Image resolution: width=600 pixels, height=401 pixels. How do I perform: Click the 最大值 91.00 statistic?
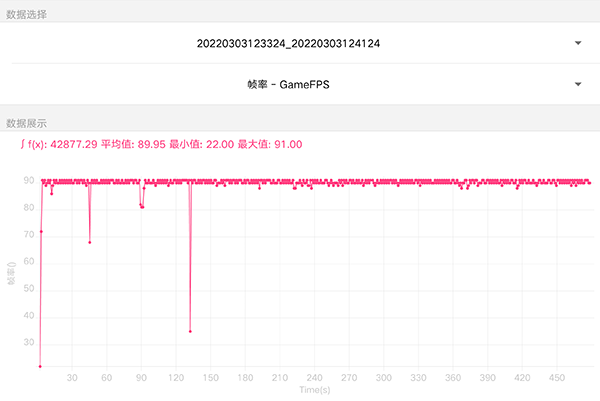[269, 145]
